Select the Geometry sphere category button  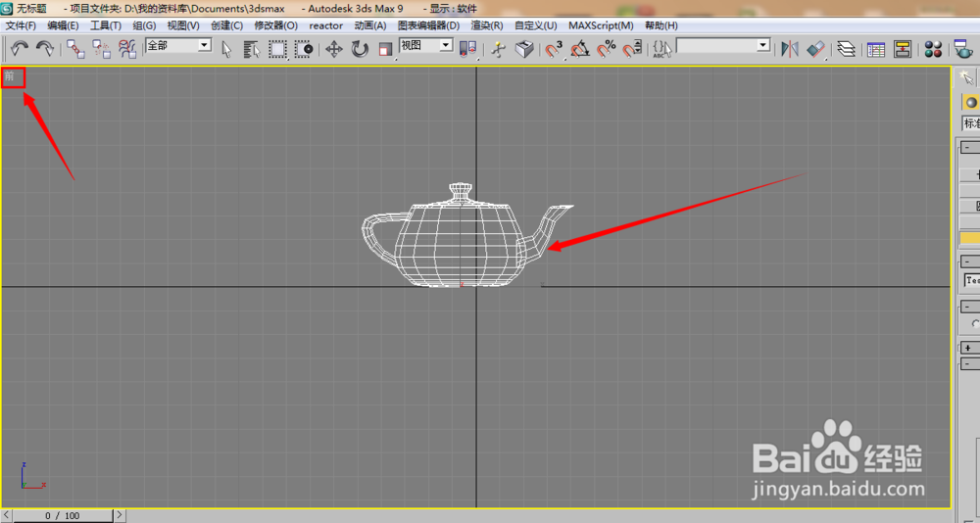(x=970, y=103)
